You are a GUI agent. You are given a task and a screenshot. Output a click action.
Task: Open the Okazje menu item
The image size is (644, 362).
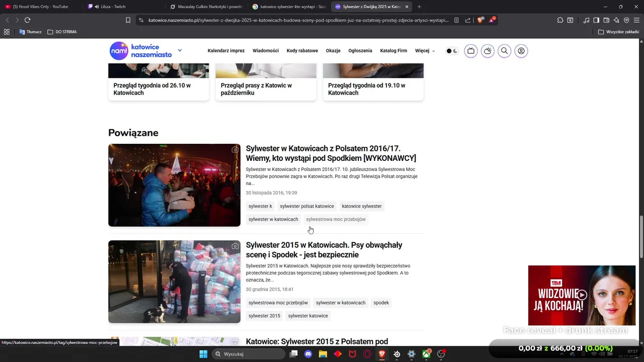tap(333, 51)
